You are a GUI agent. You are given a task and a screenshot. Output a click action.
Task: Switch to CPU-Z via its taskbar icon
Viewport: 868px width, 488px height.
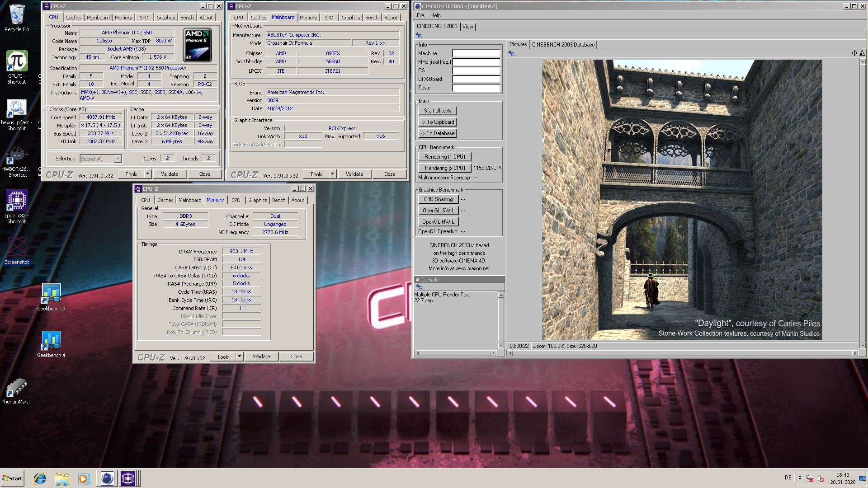[128, 479]
